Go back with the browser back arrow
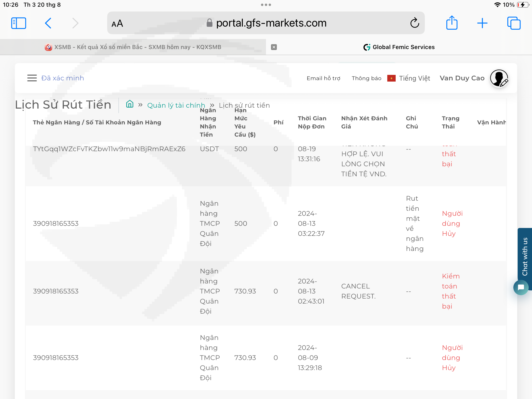 48,23
